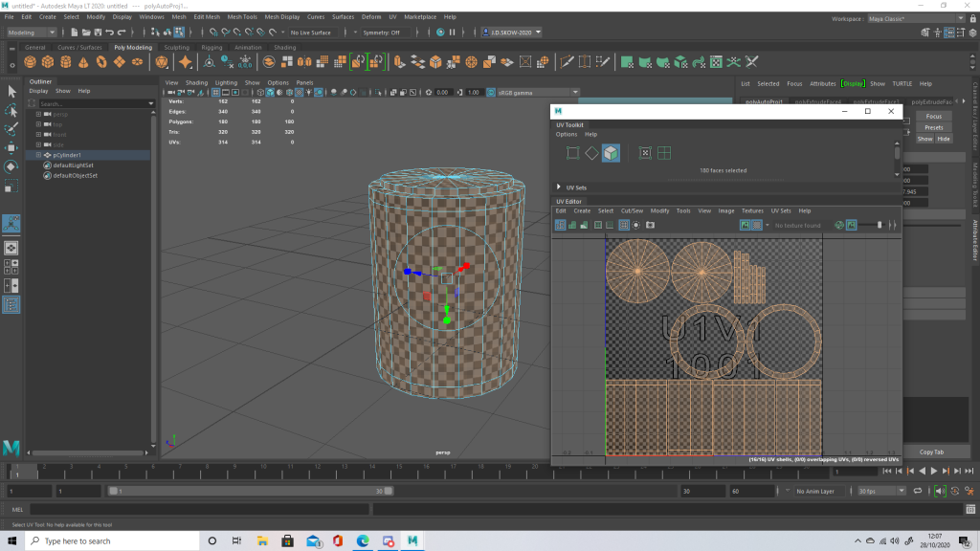
Task: Open the Mesh Tools menu
Action: 243,17
